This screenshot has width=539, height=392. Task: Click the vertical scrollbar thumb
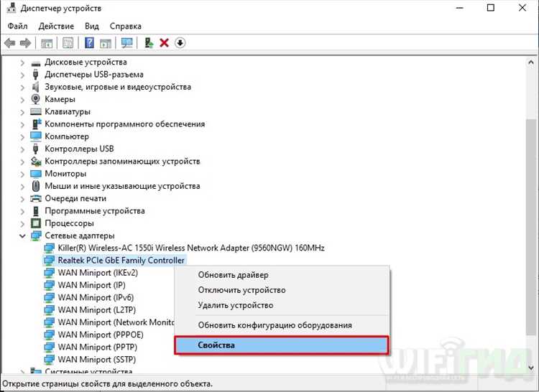(x=531, y=227)
